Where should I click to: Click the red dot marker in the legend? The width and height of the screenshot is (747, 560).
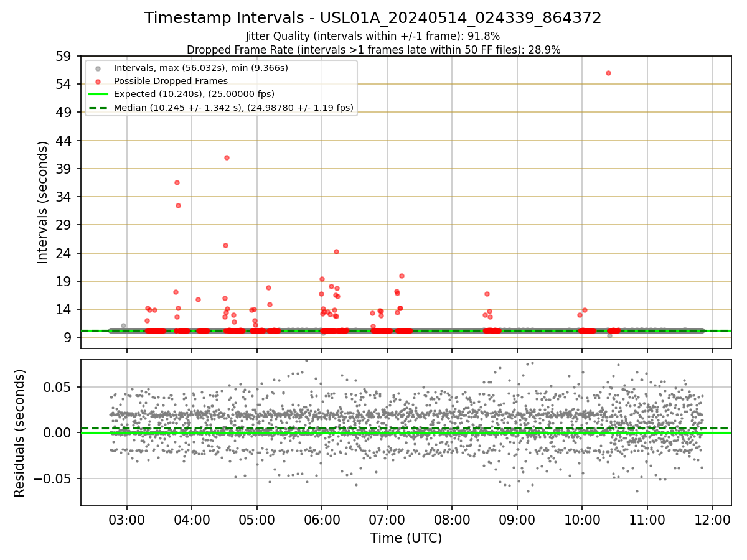point(98,81)
